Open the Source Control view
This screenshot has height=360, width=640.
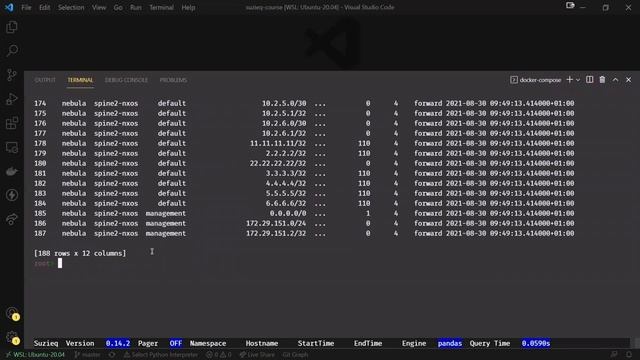point(12,75)
